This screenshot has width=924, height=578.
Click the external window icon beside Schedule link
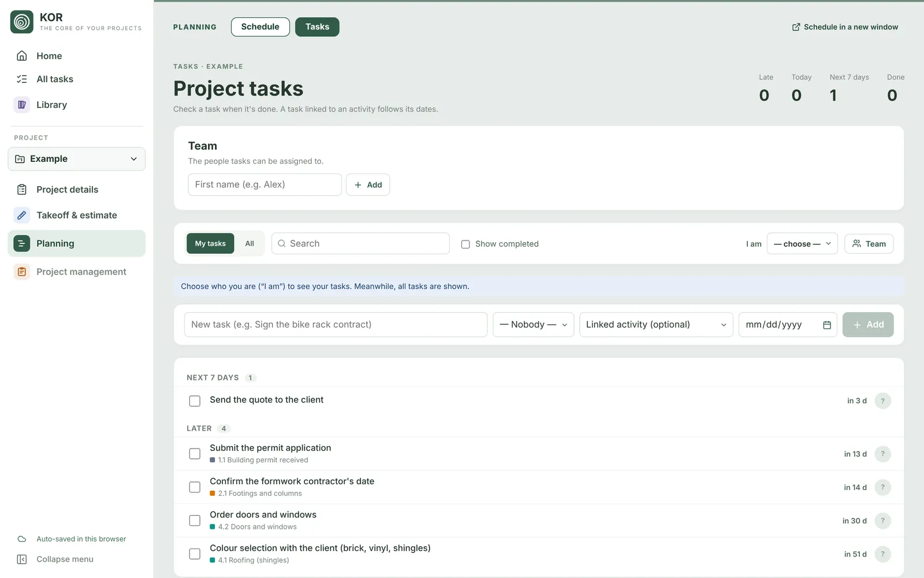tap(796, 27)
